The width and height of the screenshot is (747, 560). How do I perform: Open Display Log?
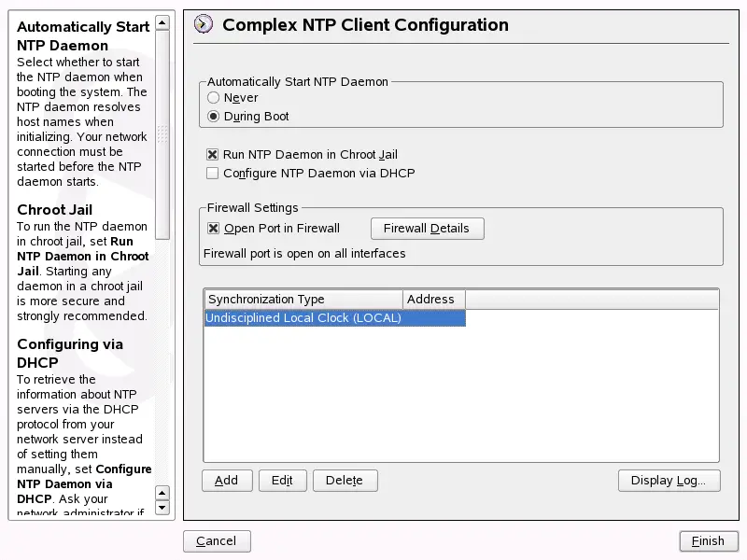pos(669,480)
